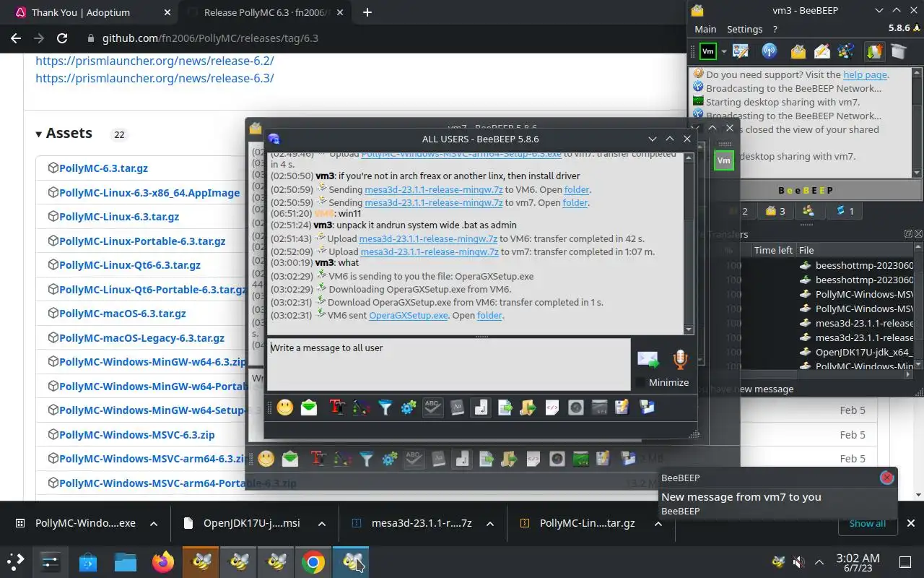Toggle the beep note button in ALL USERS toolbar

481,407
